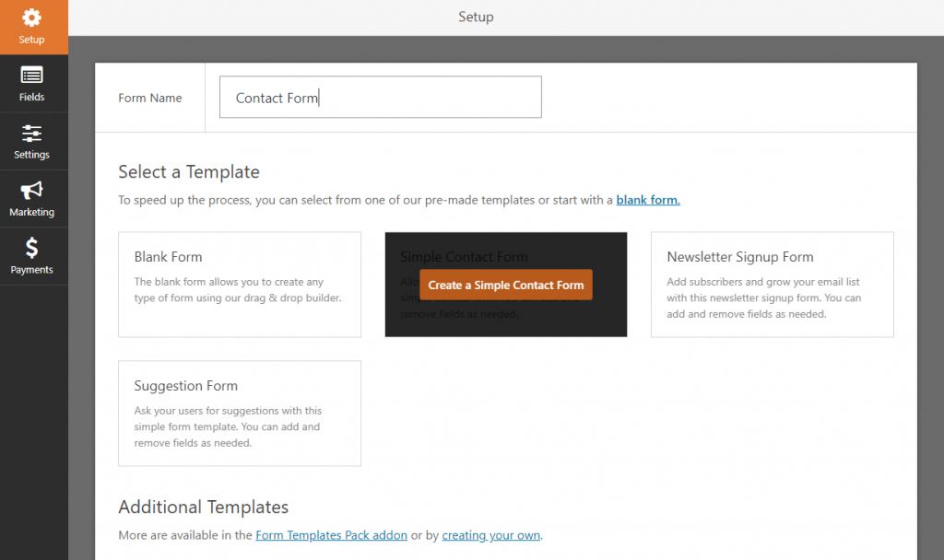944x560 pixels.
Task: Select the Simple Contact Form template card
Action: point(506,285)
